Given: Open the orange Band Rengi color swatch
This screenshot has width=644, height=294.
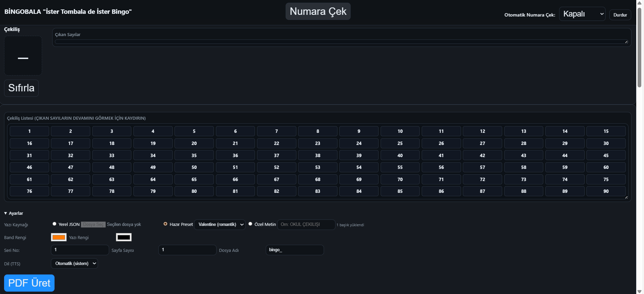Looking at the screenshot, I should (59, 237).
